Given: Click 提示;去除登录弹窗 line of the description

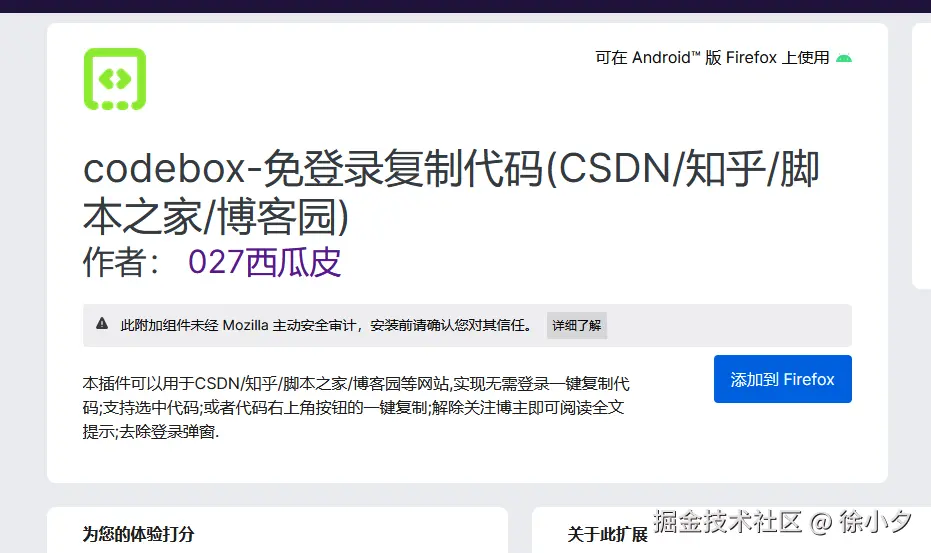Looking at the screenshot, I should click(151, 432).
